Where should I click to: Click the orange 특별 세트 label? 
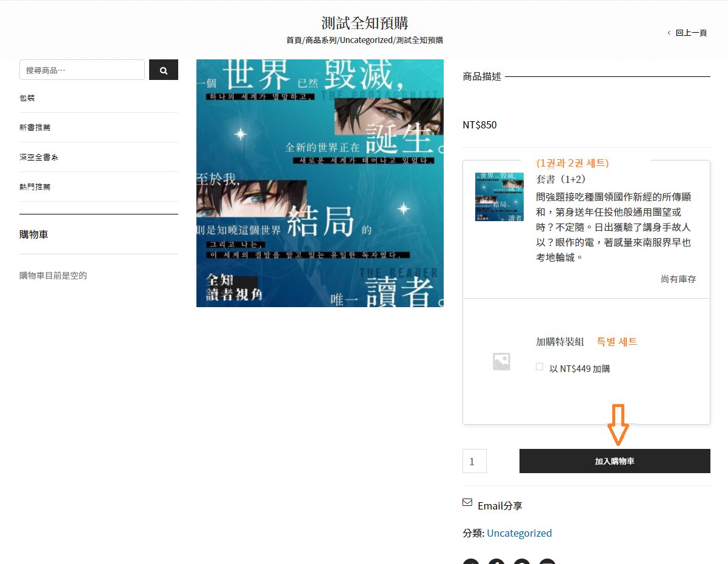(x=617, y=342)
